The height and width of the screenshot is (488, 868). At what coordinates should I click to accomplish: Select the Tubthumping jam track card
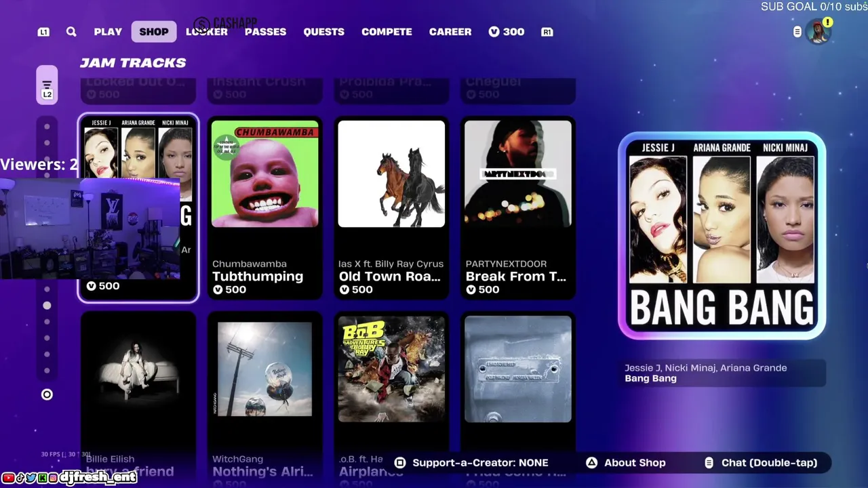click(264, 208)
